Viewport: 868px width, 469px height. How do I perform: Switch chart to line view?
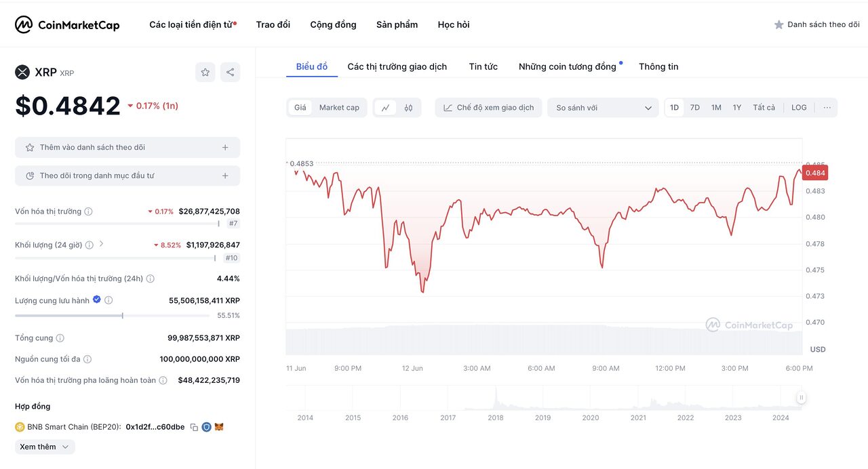pos(385,108)
